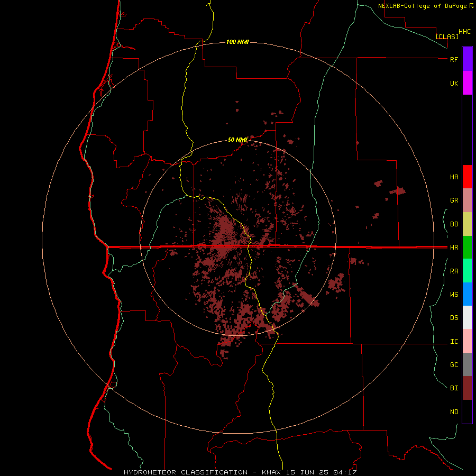Click the HR legend label
The height and width of the screenshot is (476, 476).
pyautogui.click(x=454, y=248)
